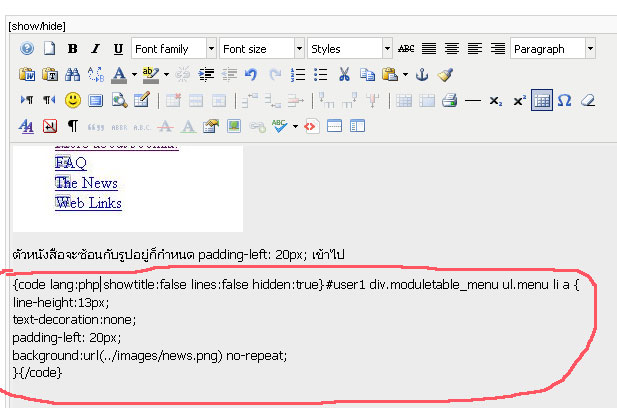The height and width of the screenshot is (408, 617).
Task: Open Find with binoculars icon
Action: (x=72, y=74)
